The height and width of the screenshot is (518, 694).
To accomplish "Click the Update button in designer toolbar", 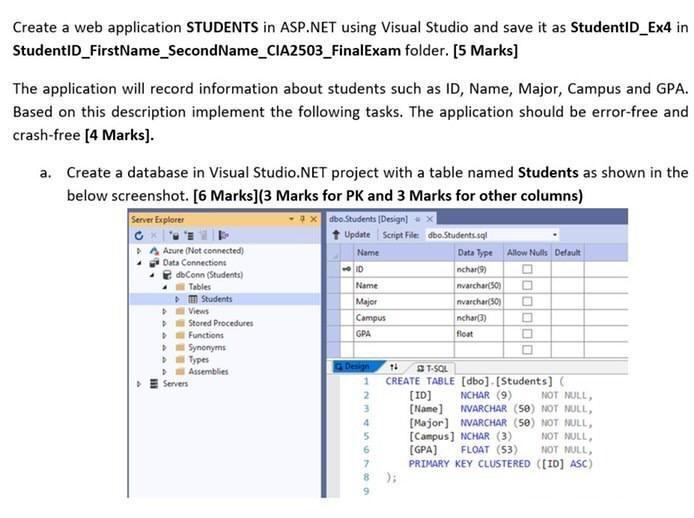I will 351,235.
